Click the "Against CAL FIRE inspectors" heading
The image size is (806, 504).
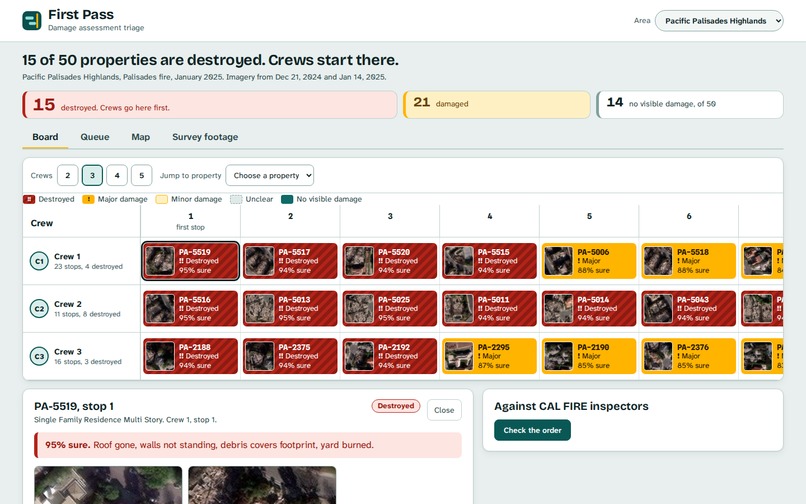click(x=571, y=406)
